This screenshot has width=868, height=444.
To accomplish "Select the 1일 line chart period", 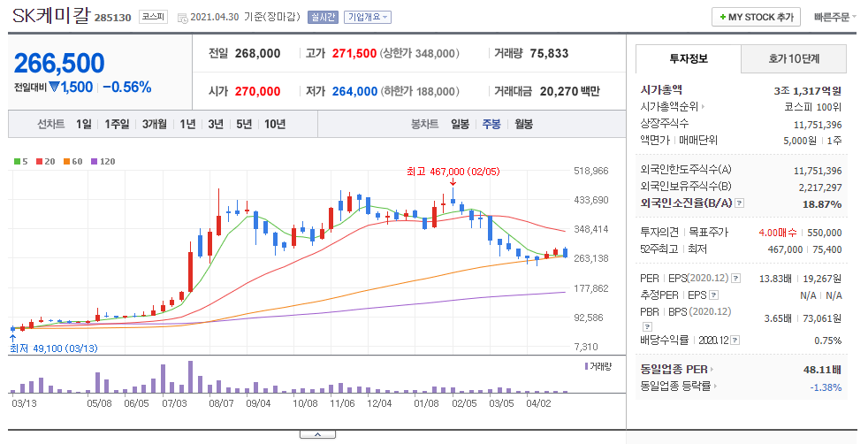I will click(x=84, y=124).
